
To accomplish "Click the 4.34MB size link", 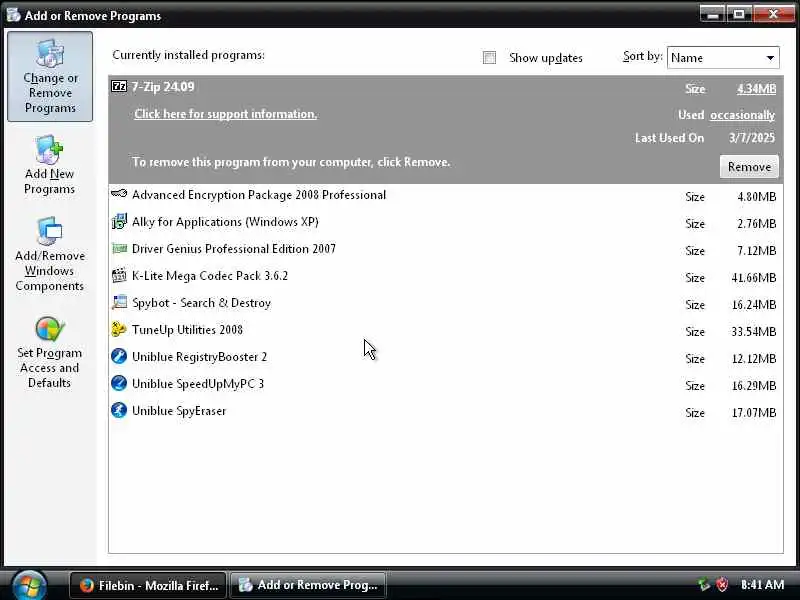I will 756,89.
